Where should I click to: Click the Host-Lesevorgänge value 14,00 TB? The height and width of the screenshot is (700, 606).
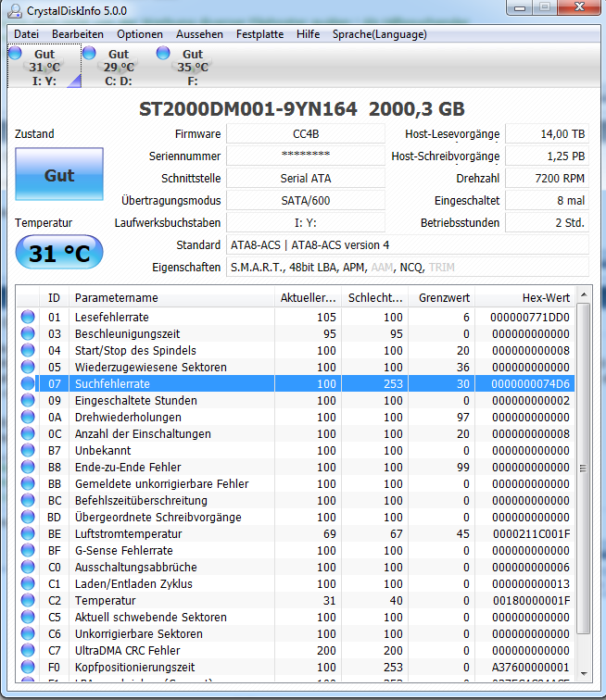point(547,134)
